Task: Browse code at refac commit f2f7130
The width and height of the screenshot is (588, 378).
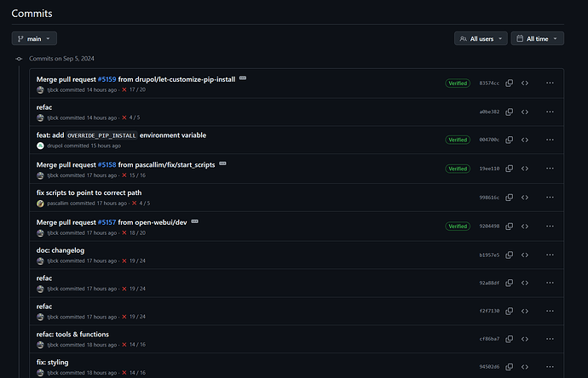Action: point(525,311)
